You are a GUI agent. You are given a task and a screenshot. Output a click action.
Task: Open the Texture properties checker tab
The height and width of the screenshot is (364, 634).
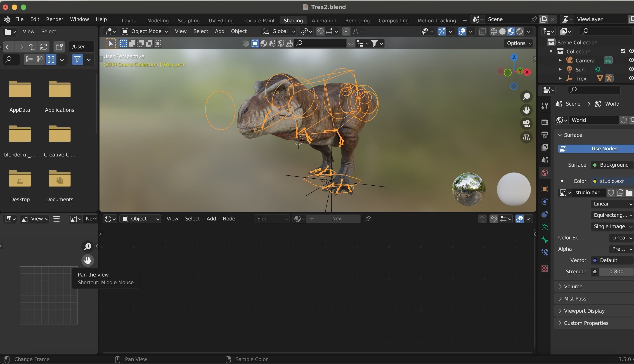544,269
